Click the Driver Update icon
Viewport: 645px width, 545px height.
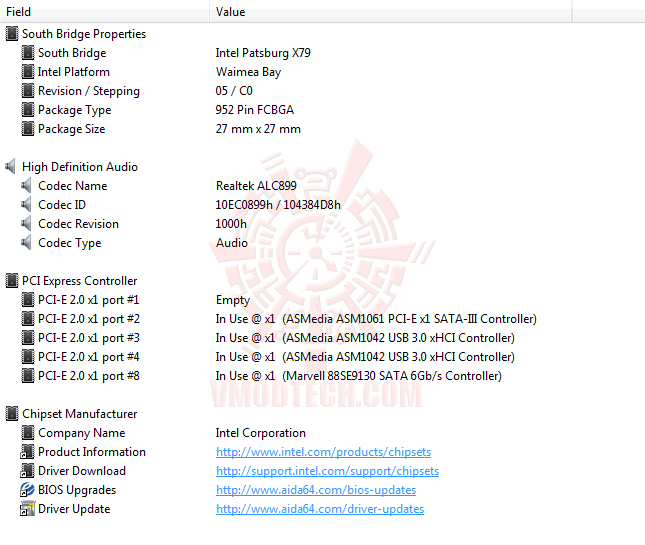click(x=28, y=509)
